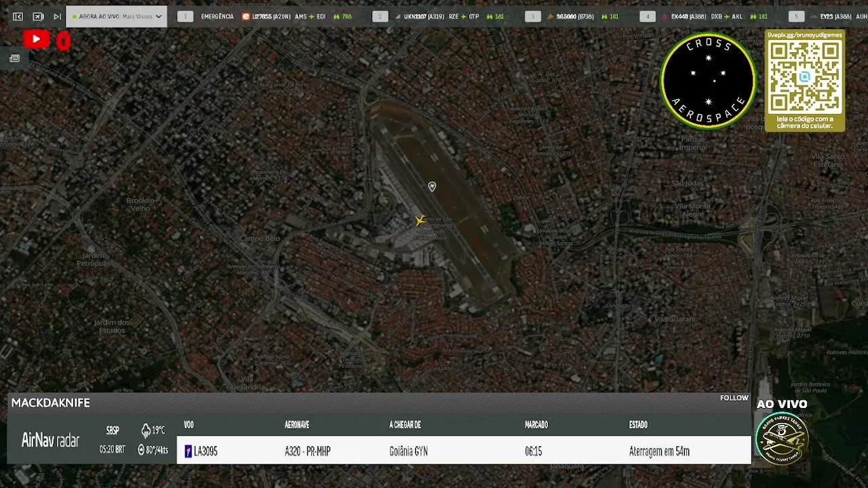Click aircraft A320 - PR-MHP
The width and height of the screenshot is (868, 488).
click(307, 451)
